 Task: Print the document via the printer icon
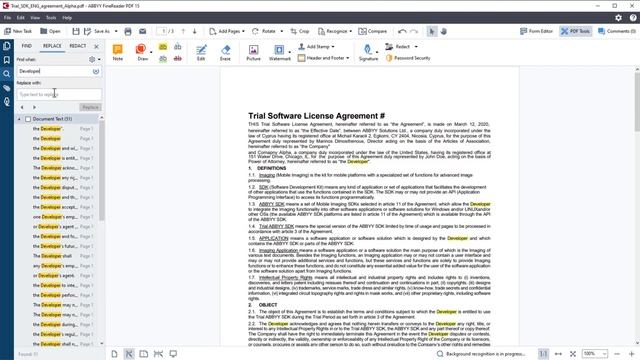click(x=128, y=31)
